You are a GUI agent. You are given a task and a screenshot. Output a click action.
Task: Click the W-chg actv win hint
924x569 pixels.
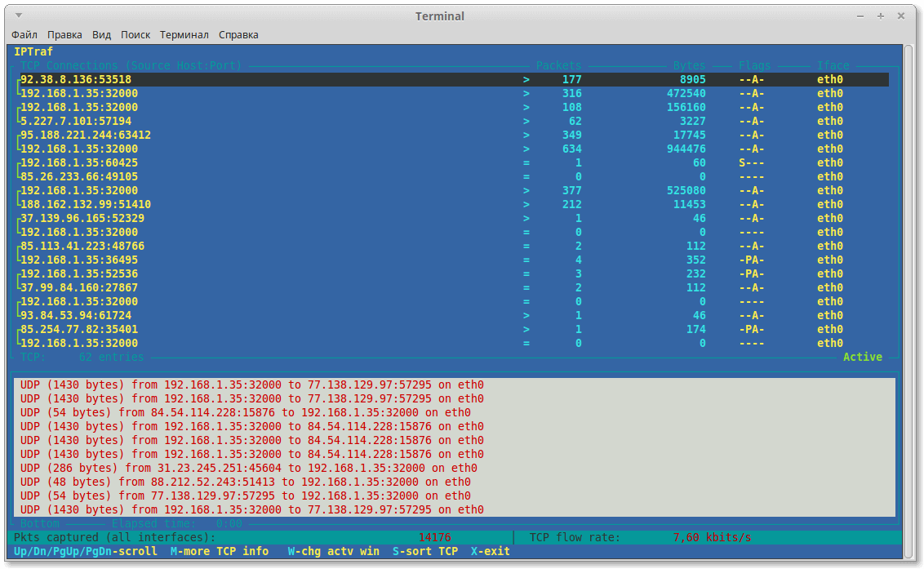point(334,551)
